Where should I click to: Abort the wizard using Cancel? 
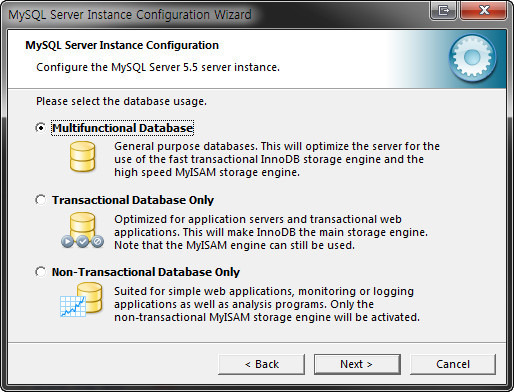(x=453, y=364)
